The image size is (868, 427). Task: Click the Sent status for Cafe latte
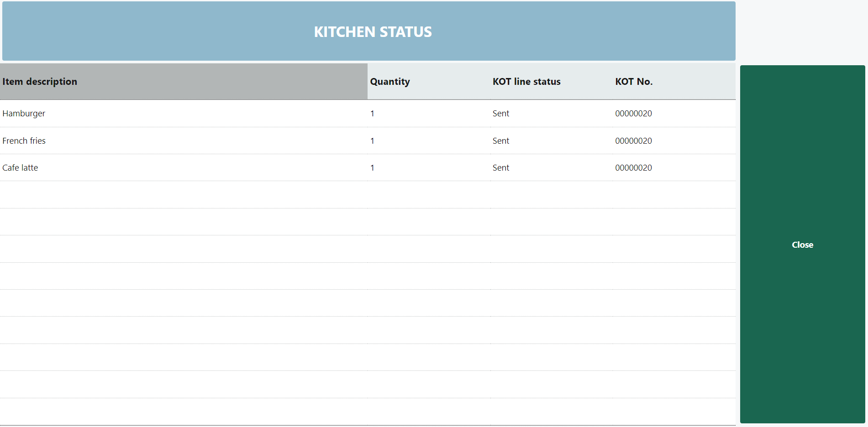[501, 168]
